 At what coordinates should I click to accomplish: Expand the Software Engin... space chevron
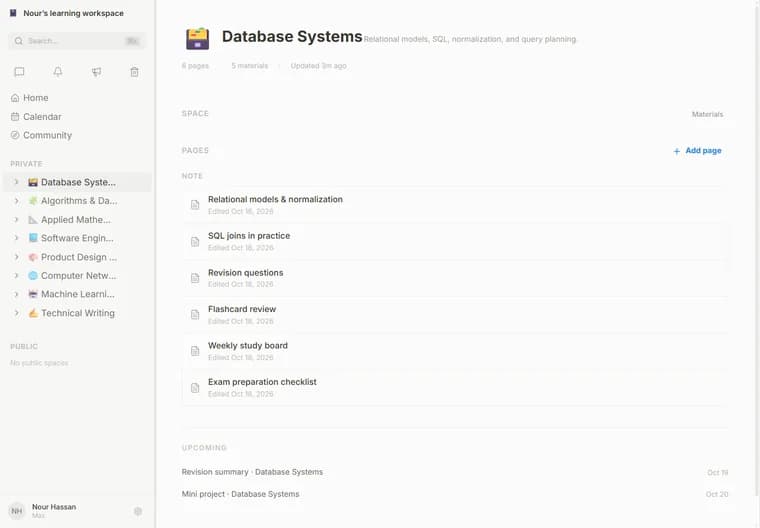point(16,238)
